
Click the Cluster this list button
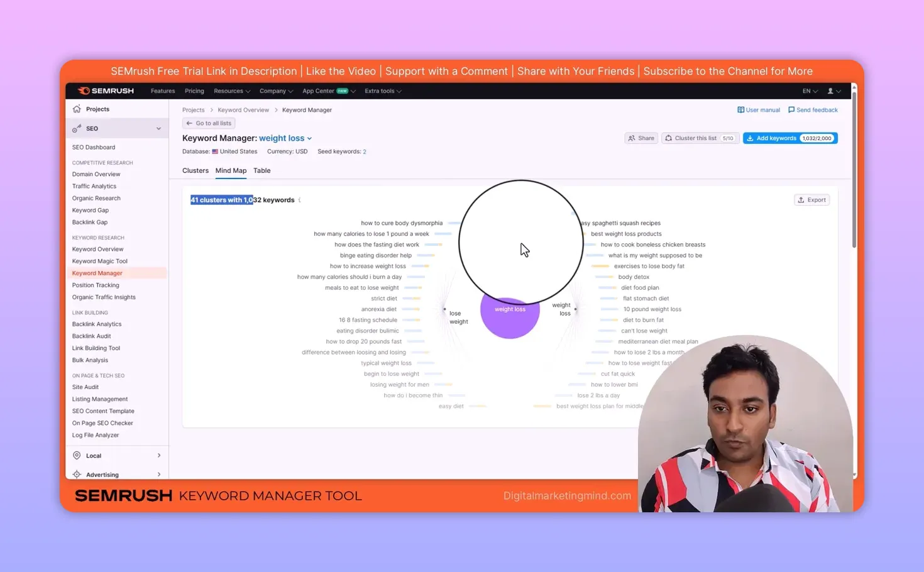tap(700, 138)
